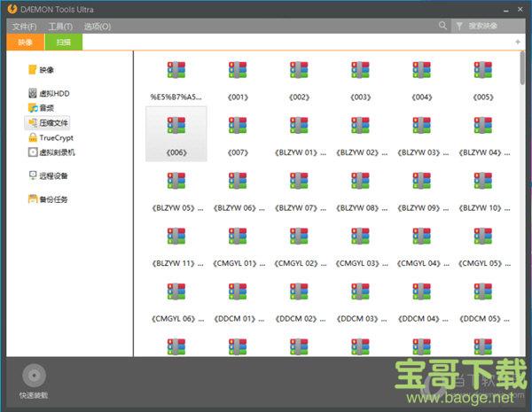Select 虚拟刻录机 in the sidebar
Image resolution: width=532 pixels, height=412 pixels.
pyautogui.click(x=51, y=152)
